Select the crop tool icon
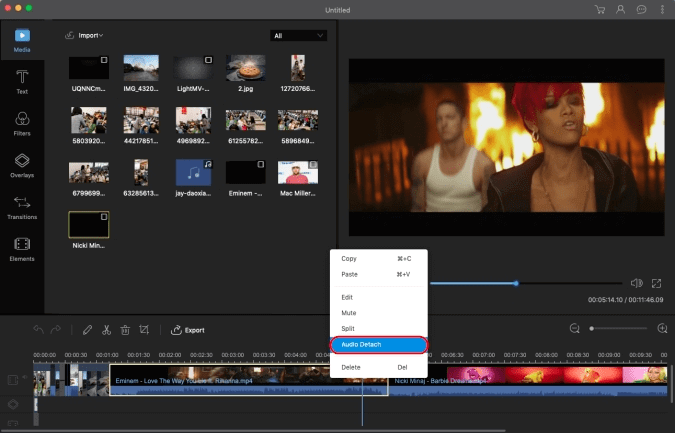 tap(145, 329)
